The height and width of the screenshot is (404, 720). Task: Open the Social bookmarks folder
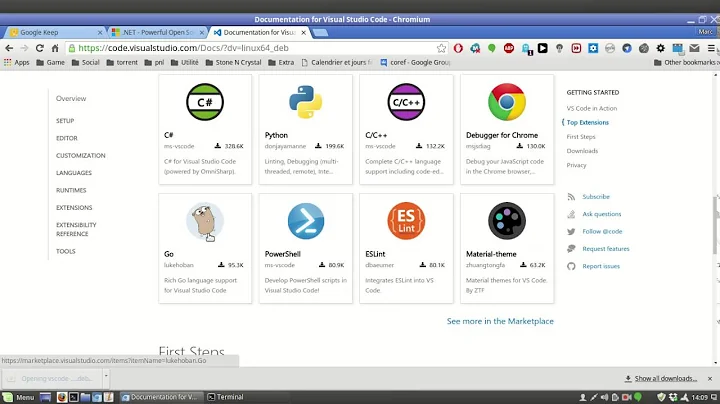click(86, 62)
